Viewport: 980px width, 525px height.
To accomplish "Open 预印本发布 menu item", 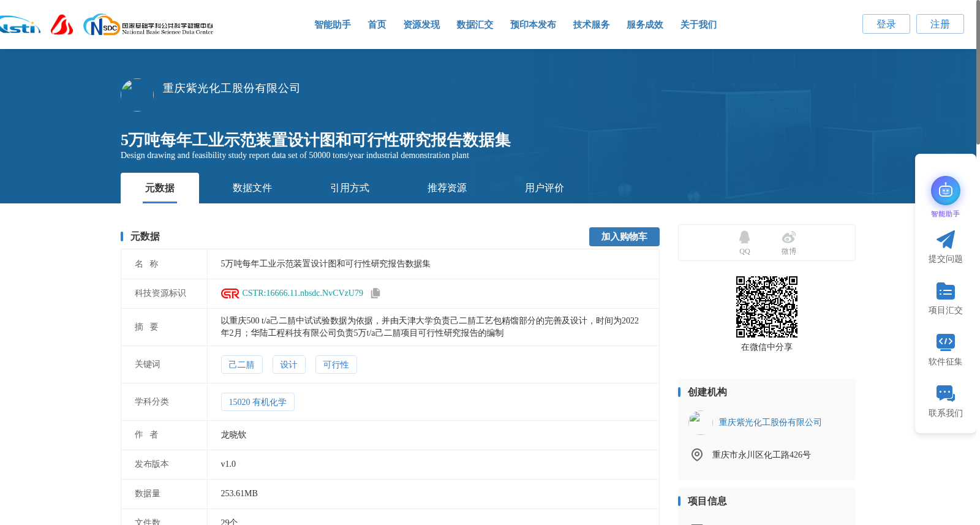I will (x=533, y=25).
